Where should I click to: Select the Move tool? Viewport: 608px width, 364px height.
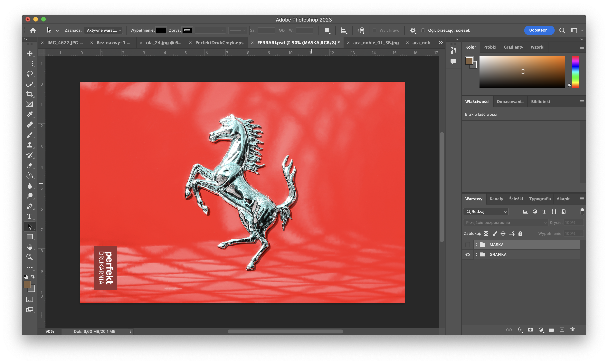(x=30, y=53)
